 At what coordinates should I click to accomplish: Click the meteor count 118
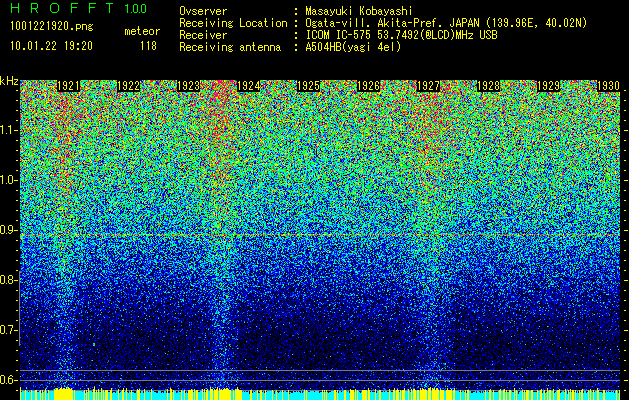(148, 46)
